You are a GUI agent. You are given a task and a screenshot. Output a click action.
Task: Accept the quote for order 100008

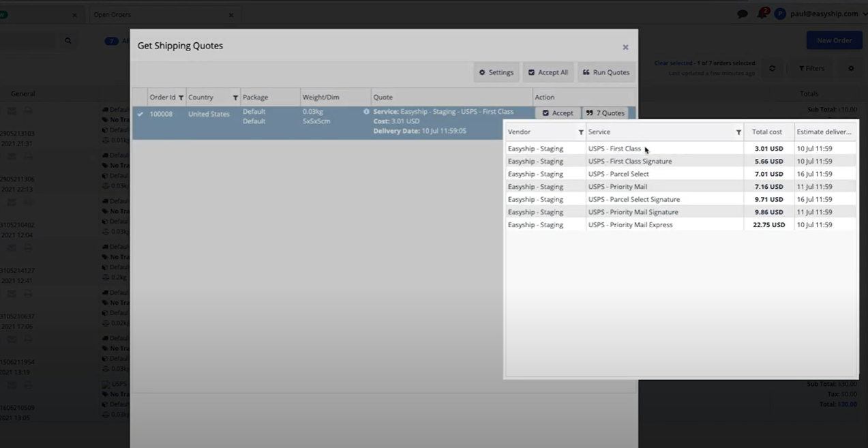[558, 113]
